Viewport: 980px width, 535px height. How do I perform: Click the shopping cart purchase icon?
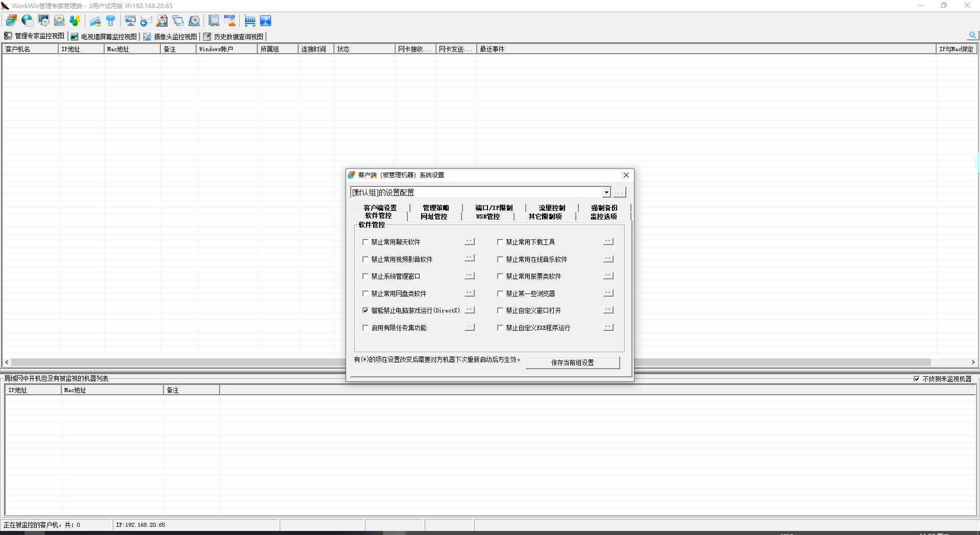click(x=249, y=20)
